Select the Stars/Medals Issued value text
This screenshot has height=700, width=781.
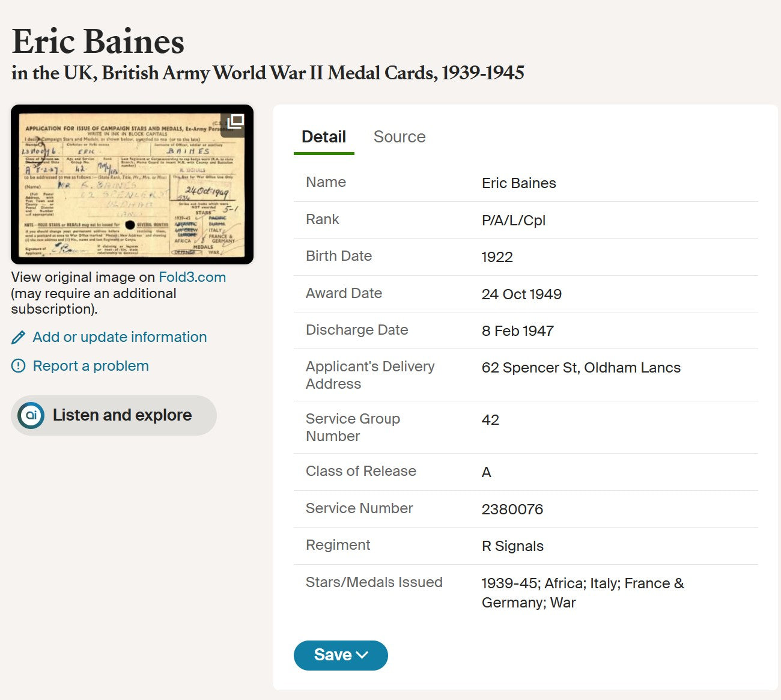583,593
